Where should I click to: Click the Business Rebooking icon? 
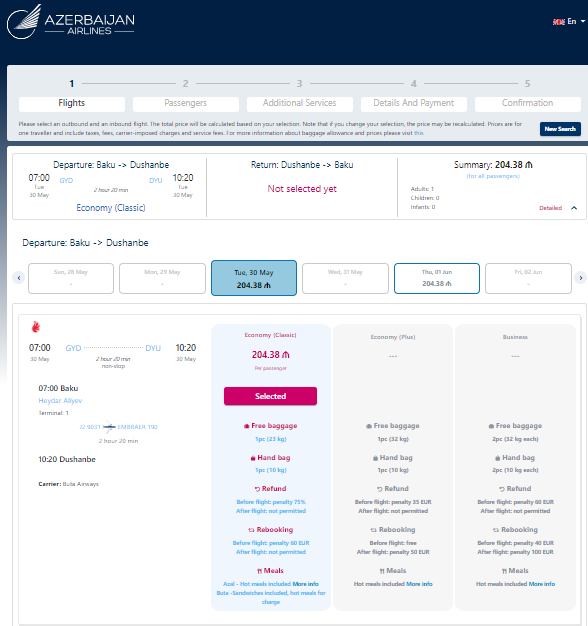[x=496, y=530]
